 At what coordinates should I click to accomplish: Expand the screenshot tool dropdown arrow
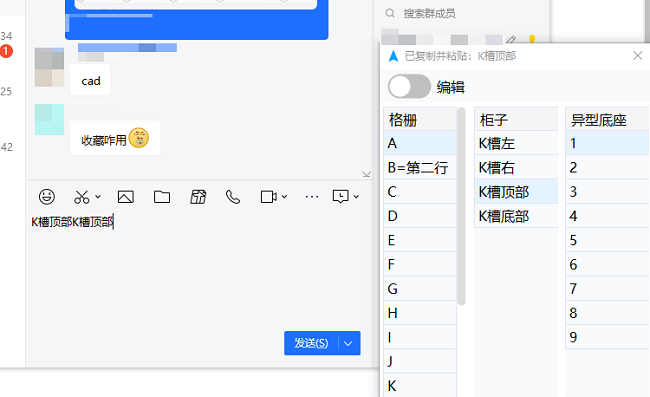(x=98, y=196)
